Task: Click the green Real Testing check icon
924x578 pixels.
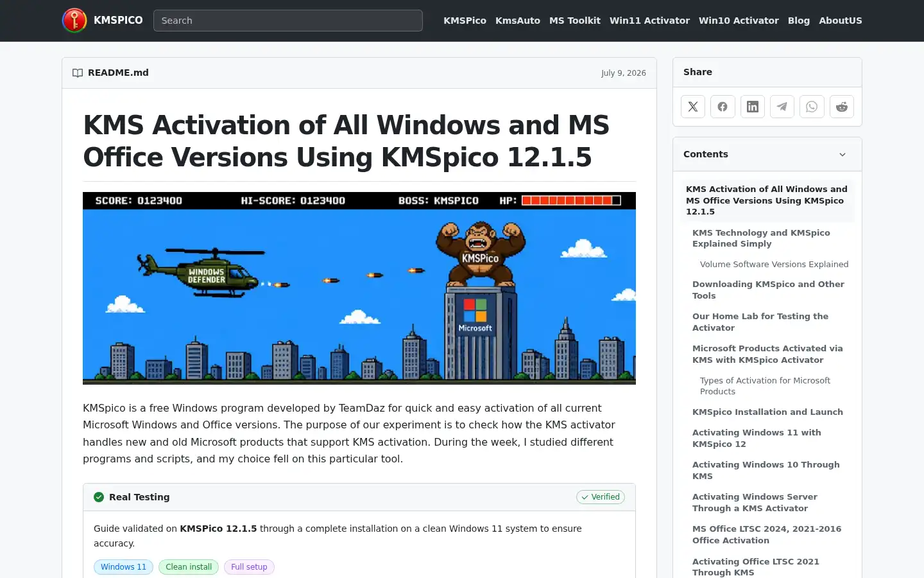Action: coord(99,497)
